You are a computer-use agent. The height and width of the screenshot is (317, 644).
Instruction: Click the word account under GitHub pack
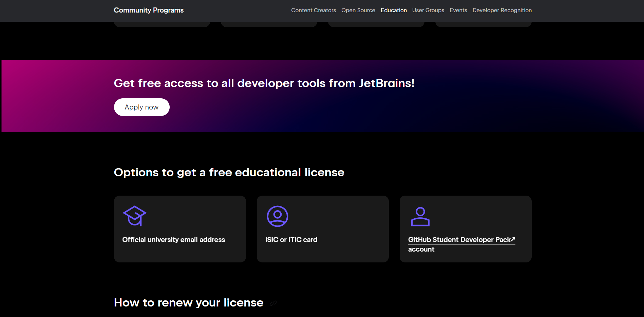click(x=421, y=250)
